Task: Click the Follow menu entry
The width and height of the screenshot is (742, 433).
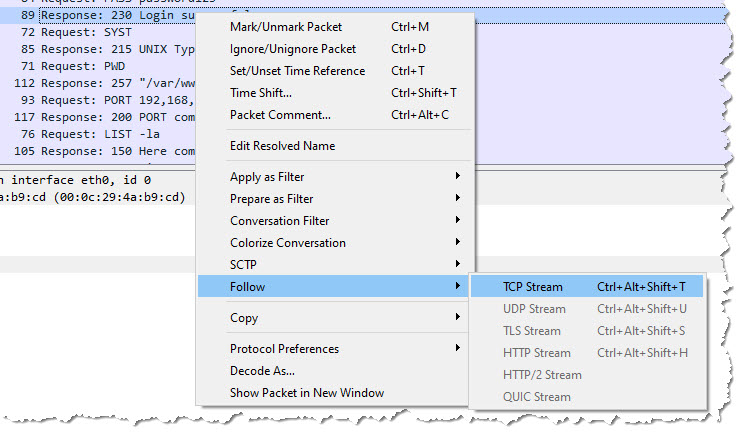Action: tap(248, 287)
